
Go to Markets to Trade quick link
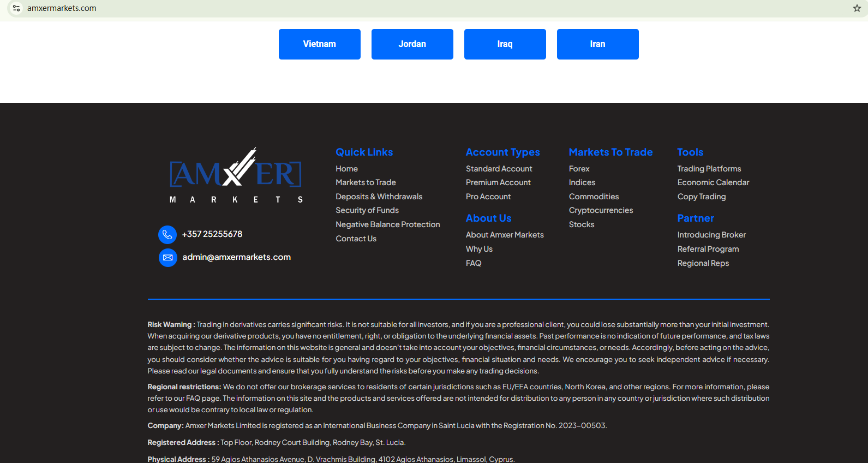point(366,182)
